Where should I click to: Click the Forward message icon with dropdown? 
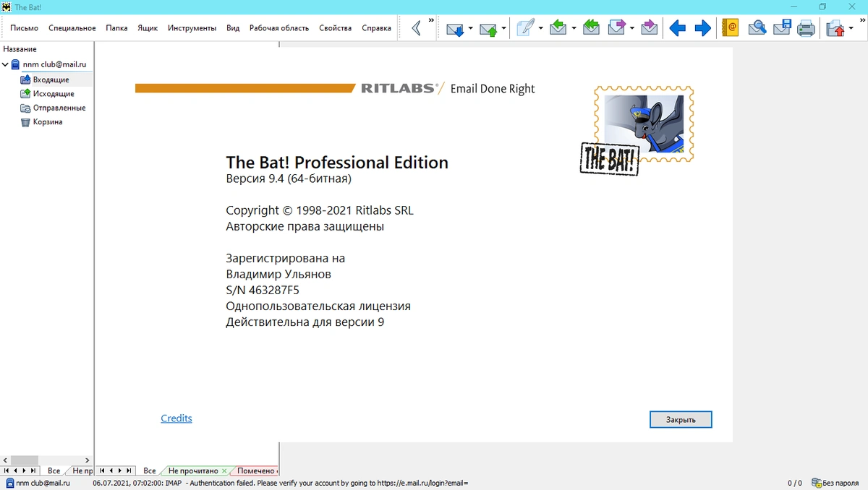[616, 28]
